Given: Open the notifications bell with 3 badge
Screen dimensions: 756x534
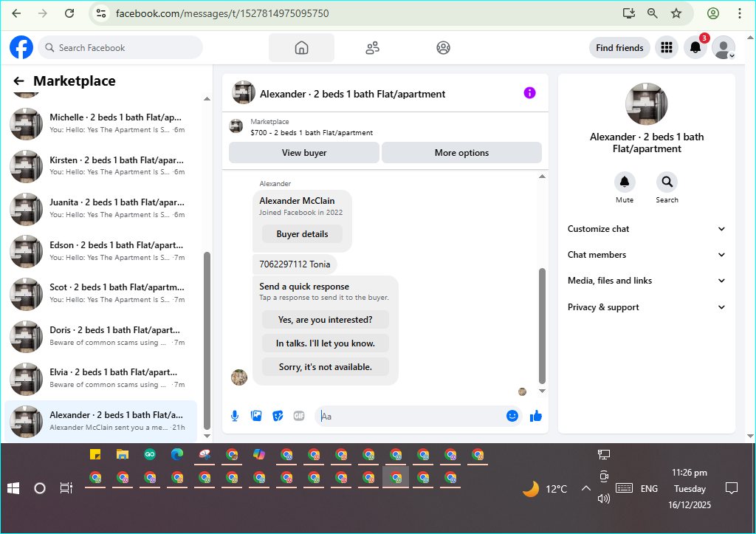Looking at the screenshot, I should [695, 47].
